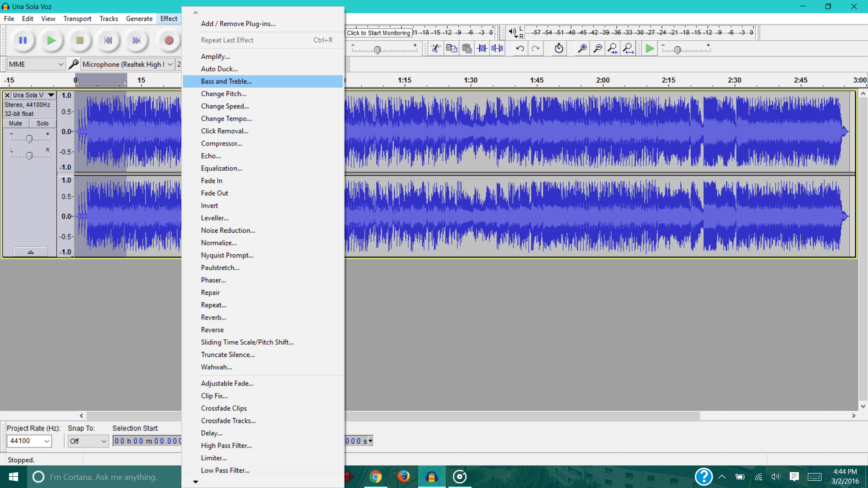Screen dimensions: 868x488
Task: Click Add / Remove Plug-ins entry
Action: (x=238, y=24)
